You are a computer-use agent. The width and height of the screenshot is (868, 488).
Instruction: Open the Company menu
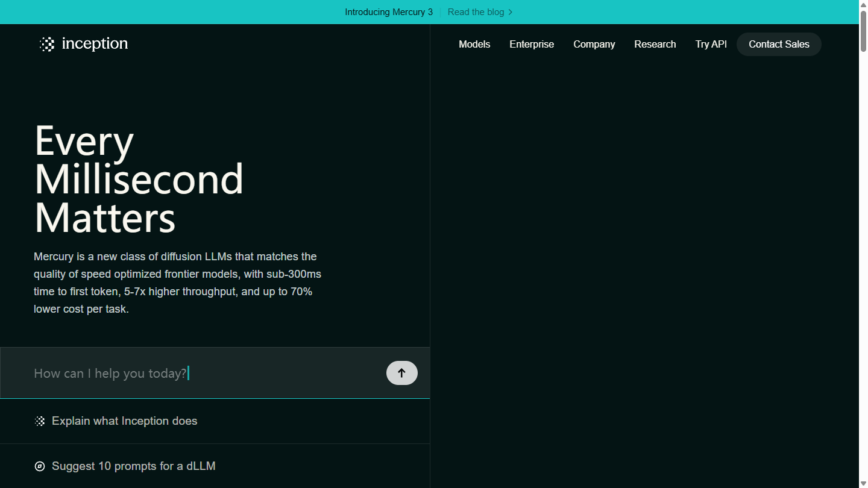[x=594, y=44]
